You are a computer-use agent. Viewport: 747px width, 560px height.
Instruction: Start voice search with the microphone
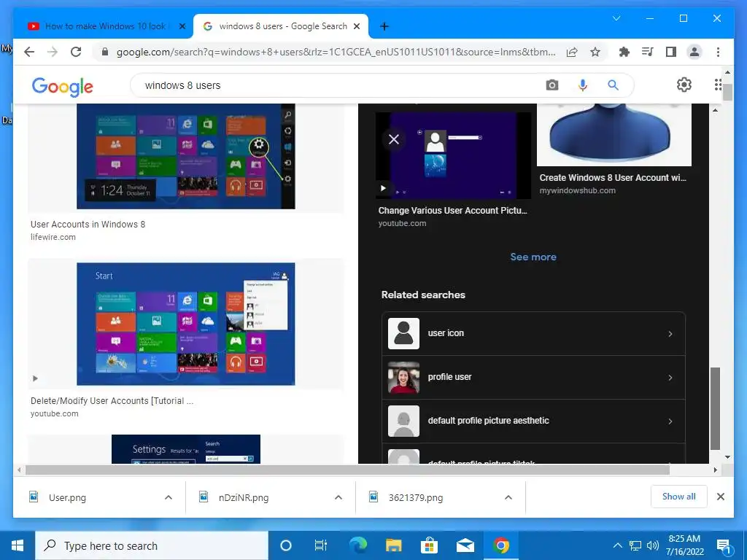pos(583,85)
